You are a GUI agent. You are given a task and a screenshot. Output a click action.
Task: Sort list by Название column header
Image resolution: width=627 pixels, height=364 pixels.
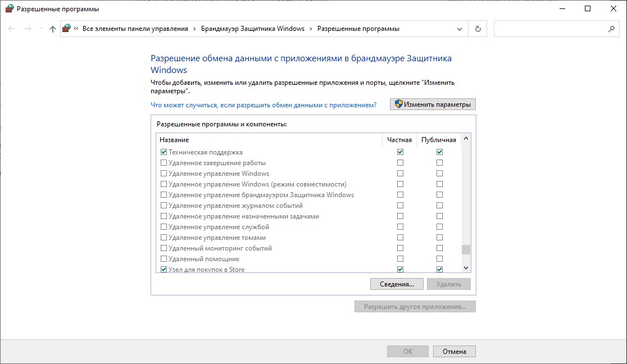coord(174,140)
